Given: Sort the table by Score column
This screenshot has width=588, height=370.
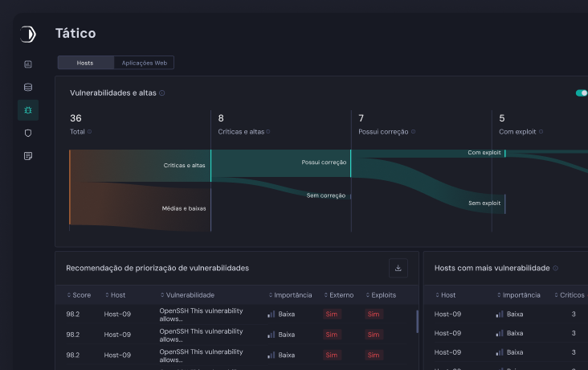Looking at the screenshot, I should point(79,295).
